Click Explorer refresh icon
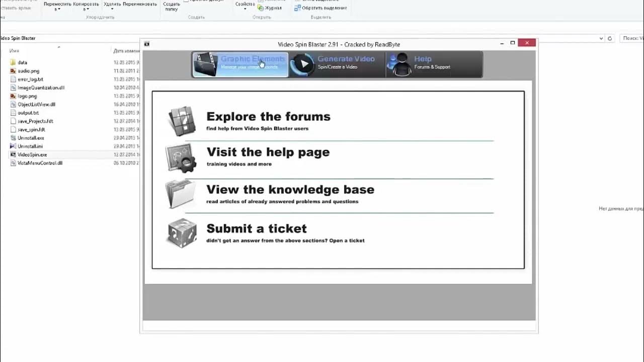Screen dimensions: 644x362 pos(610,38)
